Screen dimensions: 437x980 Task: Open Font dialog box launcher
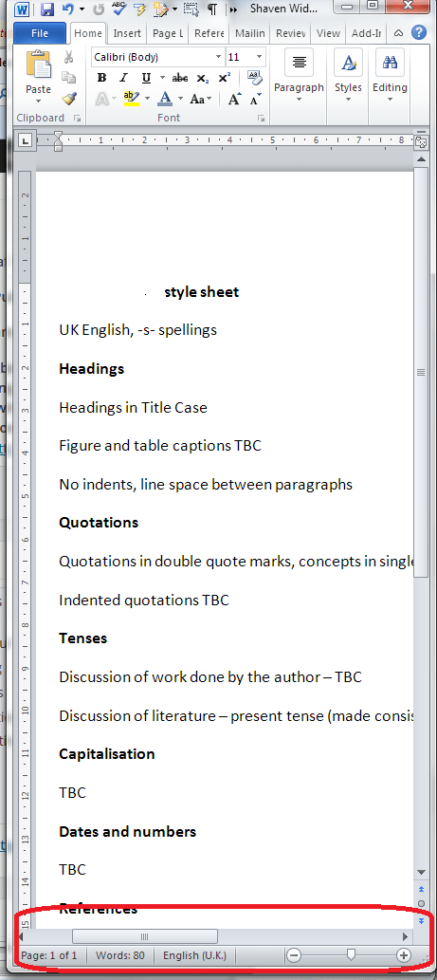[x=261, y=119]
